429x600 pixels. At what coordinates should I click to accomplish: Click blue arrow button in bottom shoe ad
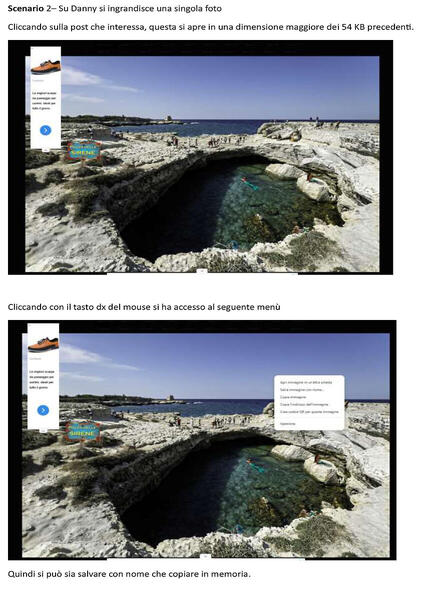(x=43, y=410)
